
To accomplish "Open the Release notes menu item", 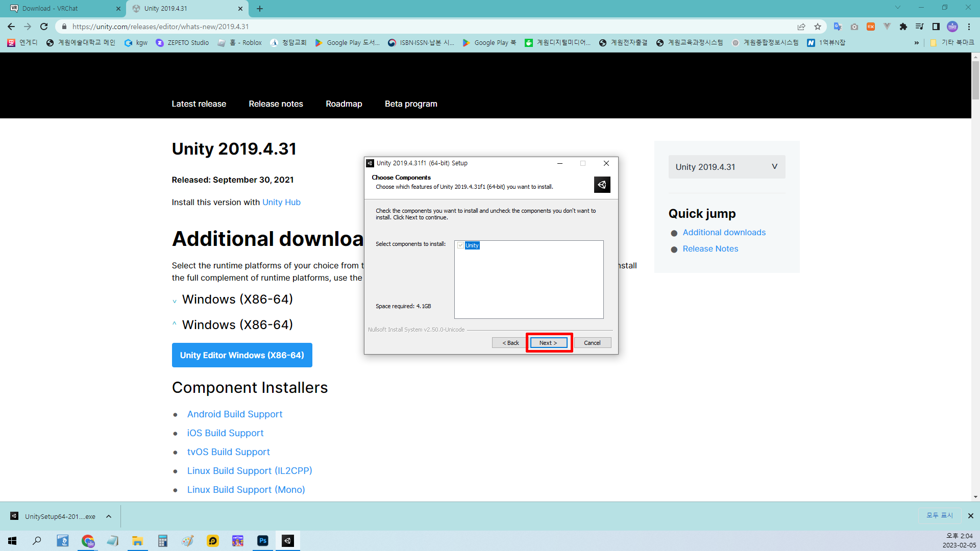I will 276,104.
